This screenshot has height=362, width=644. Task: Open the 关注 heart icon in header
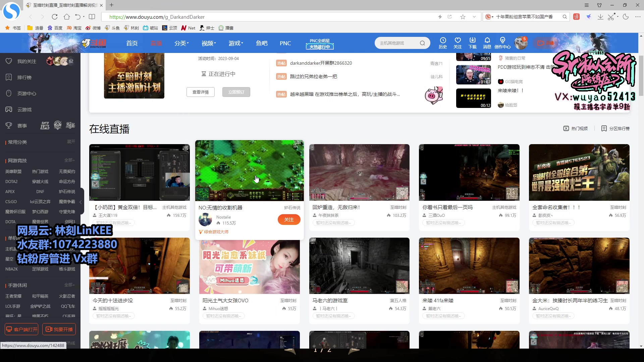coord(458,43)
